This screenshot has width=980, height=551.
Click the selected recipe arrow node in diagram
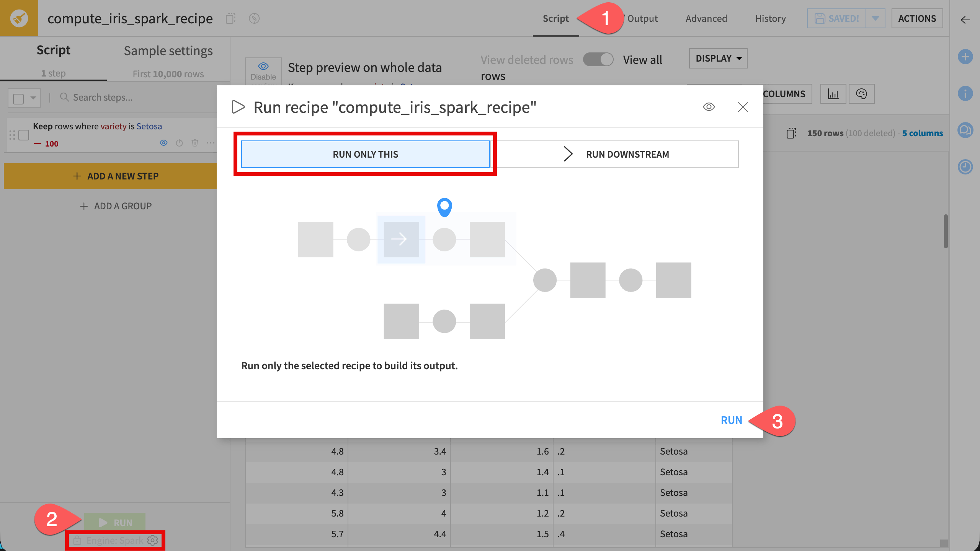(401, 239)
